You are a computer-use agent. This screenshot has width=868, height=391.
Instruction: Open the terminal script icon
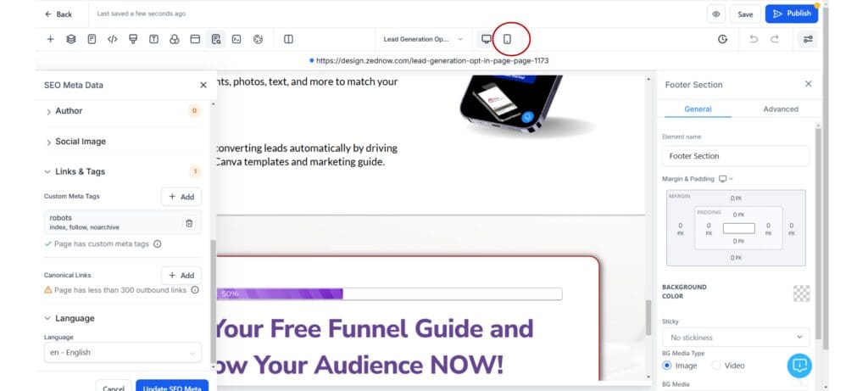click(236, 39)
